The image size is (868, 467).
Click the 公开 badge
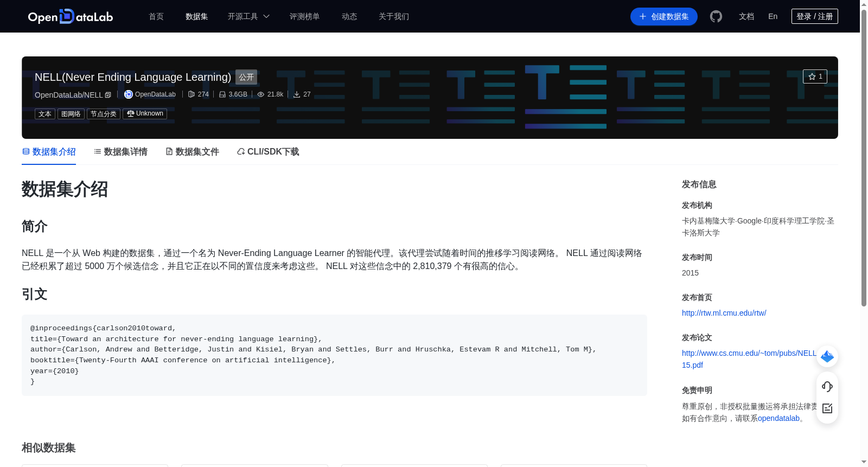pyautogui.click(x=246, y=77)
